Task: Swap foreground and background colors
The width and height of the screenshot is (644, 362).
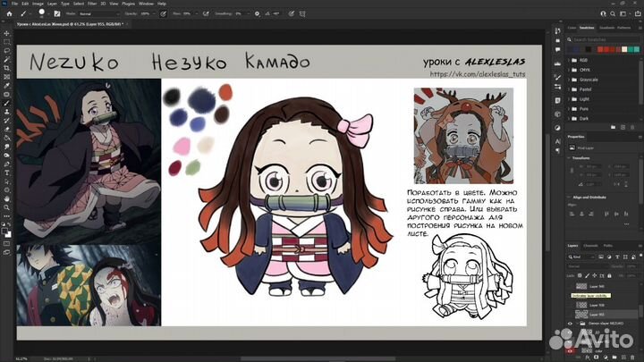Action: click(10, 225)
